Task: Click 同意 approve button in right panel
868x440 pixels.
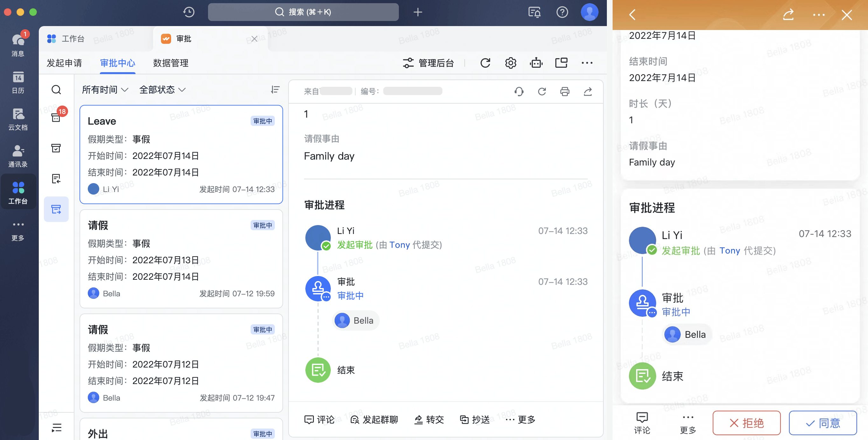Action: click(x=823, y=423)
